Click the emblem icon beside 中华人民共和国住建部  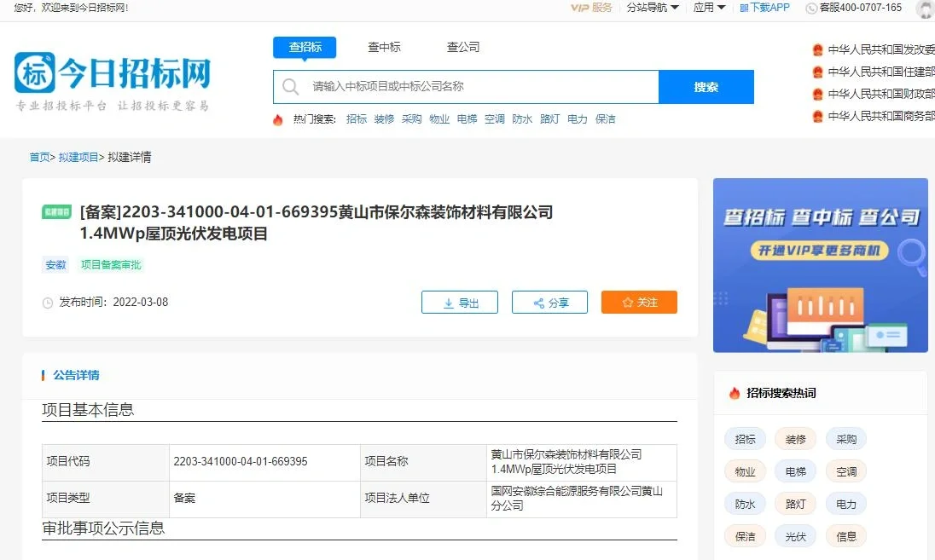818,72
